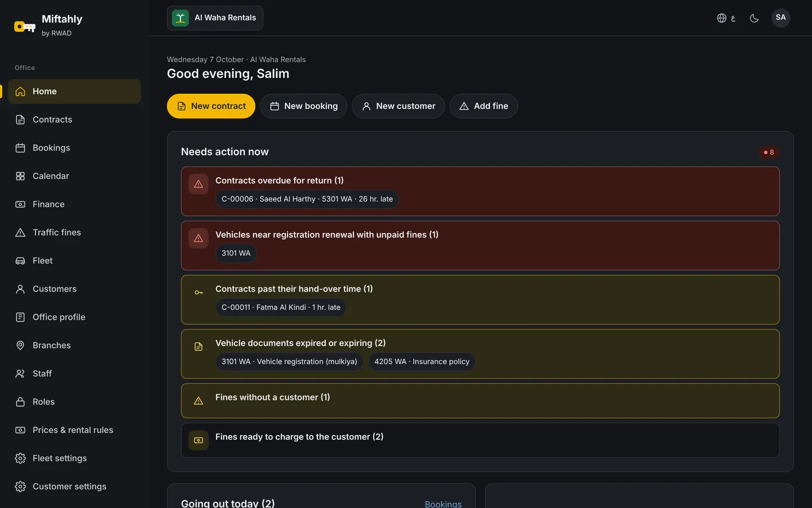Open Calendar from the sidebar
The height and width of the screenshot is (508, 812).
tap(74, 176)
